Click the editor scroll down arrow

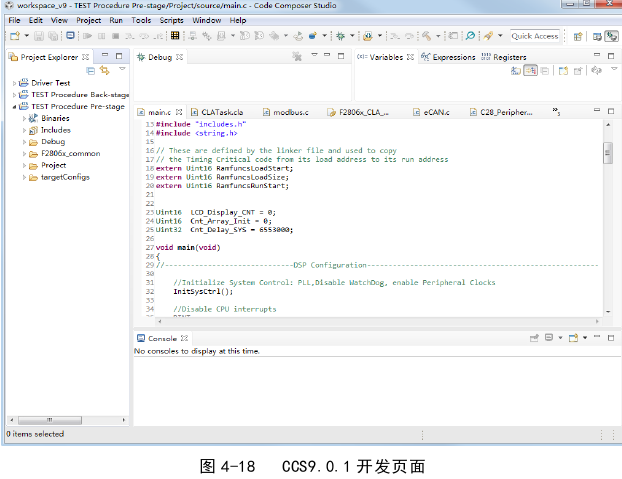click(x=608, y=312)
